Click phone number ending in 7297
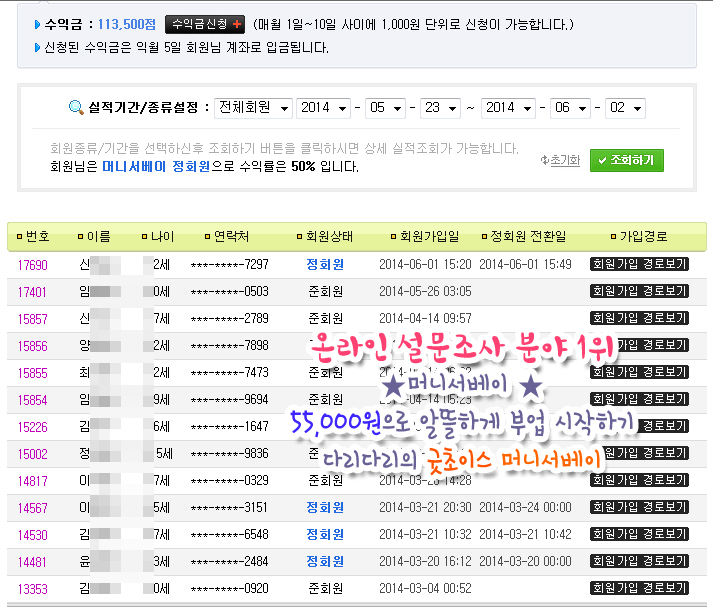Screen dimensions: 713x614 coord(230,264)
